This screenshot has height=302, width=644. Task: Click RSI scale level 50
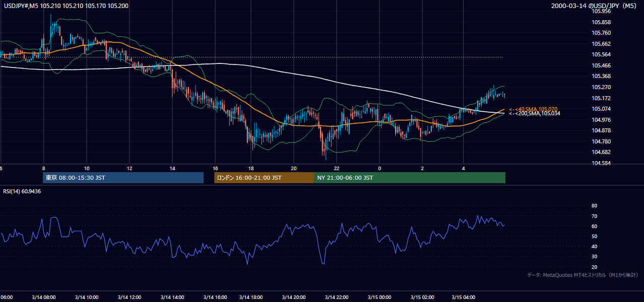tap(595, 236)
